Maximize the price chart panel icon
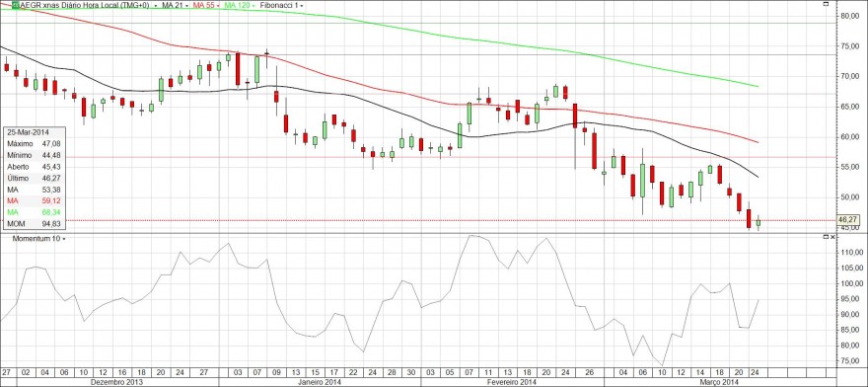Screen dimensions: 868x387 826,4
